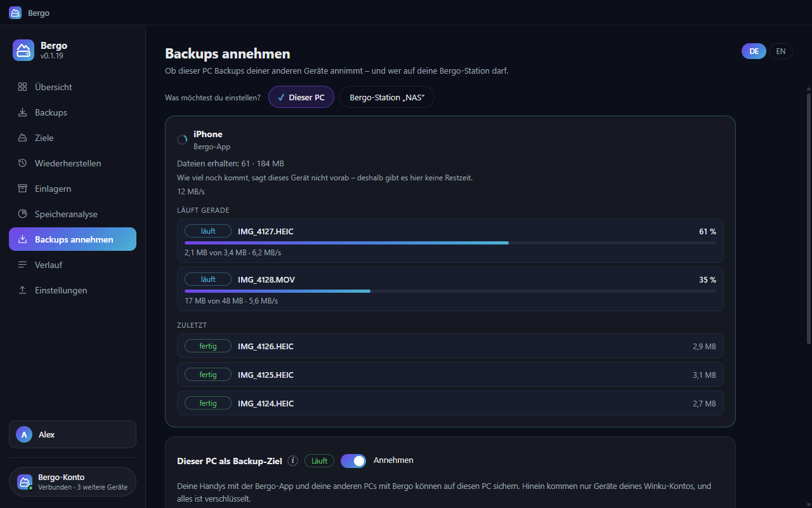Click the Backups download icon in sidebar

(23, 112)
